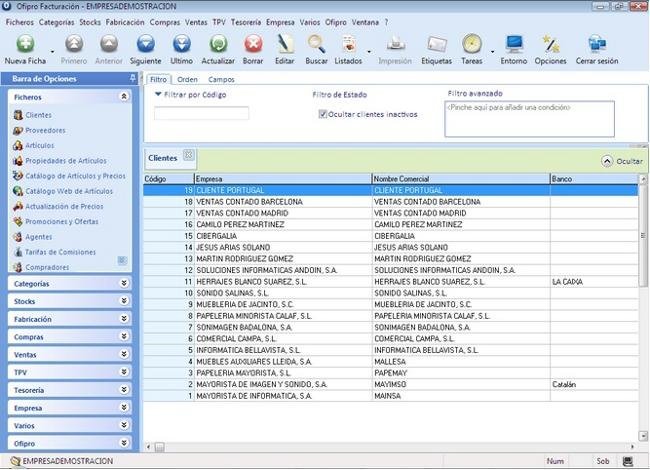Click the Ocultar button above table
Image resolution: width=650 pixels, height=470 pixels.
(622, 160)
